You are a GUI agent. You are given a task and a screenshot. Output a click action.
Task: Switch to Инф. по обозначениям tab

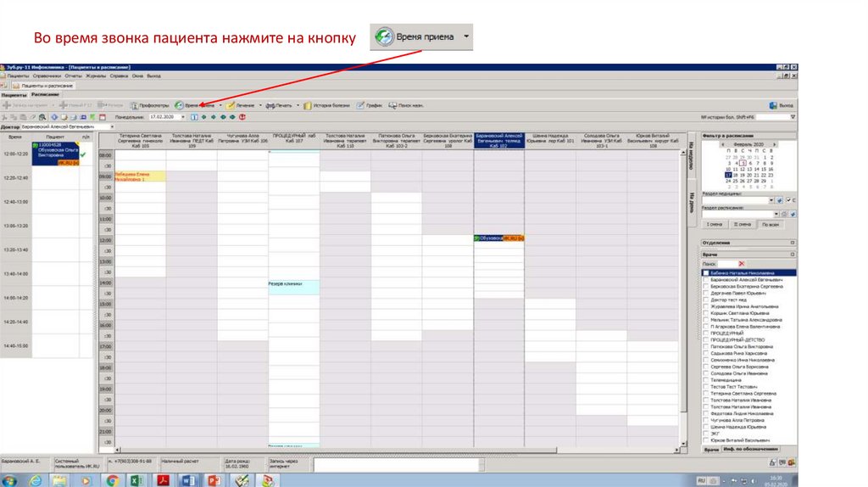click(x=751, y=449)
